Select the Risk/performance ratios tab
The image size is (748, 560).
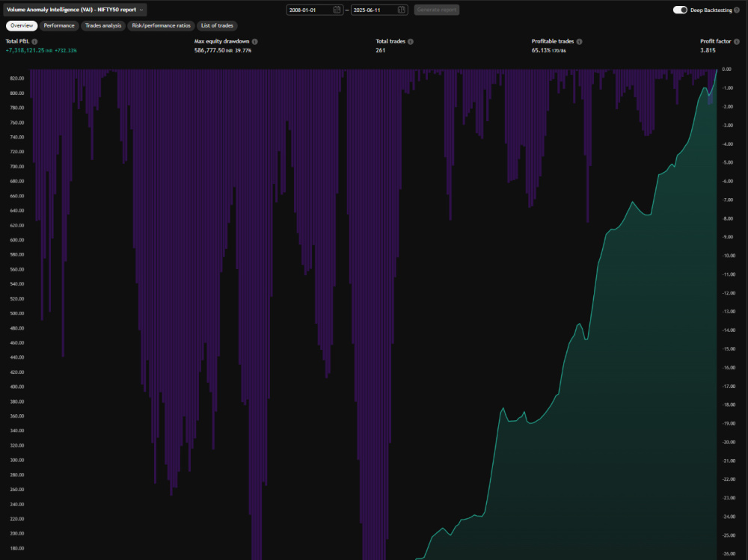pyautogui.click(x=162, y=25)
